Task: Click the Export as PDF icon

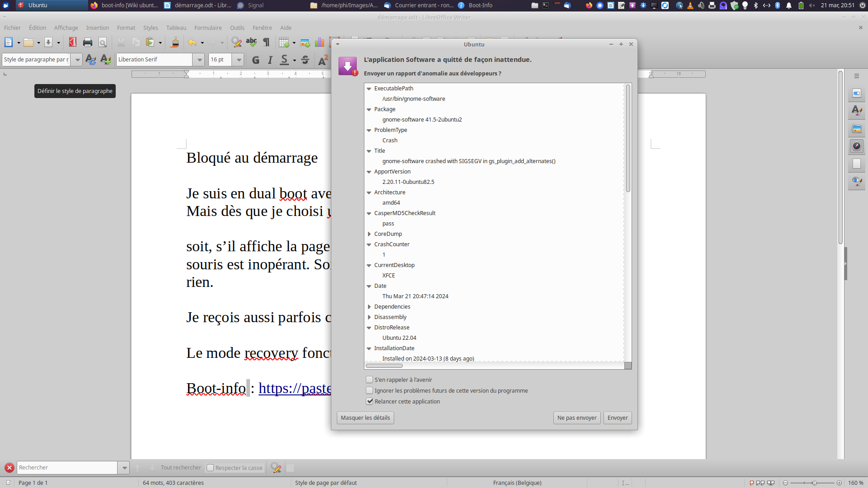Action: 72,42
